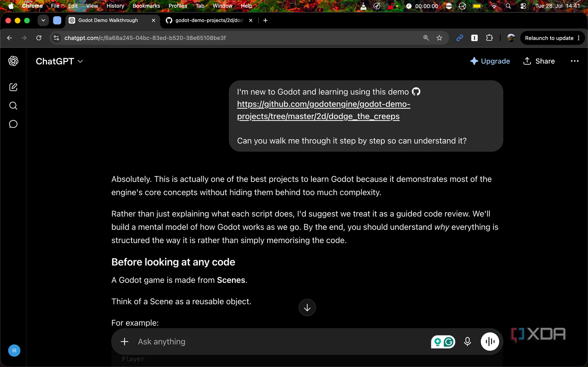This screenshot has height=367, width=588.
Task: Open Control Center in menu bar
Action: pyautogui.click(x=523, y=6)
